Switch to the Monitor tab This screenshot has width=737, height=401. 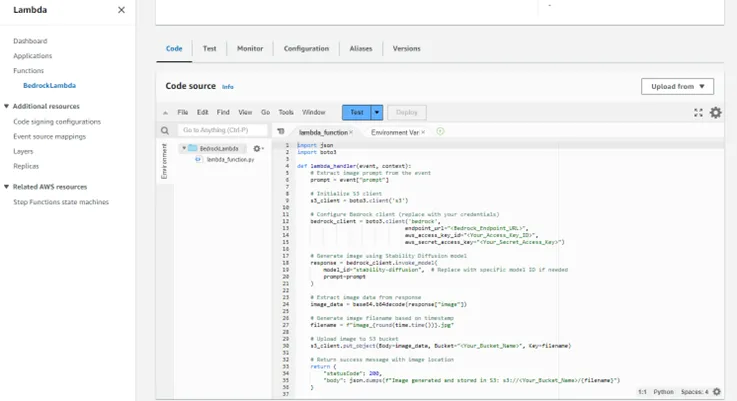[x=250, y=48]
